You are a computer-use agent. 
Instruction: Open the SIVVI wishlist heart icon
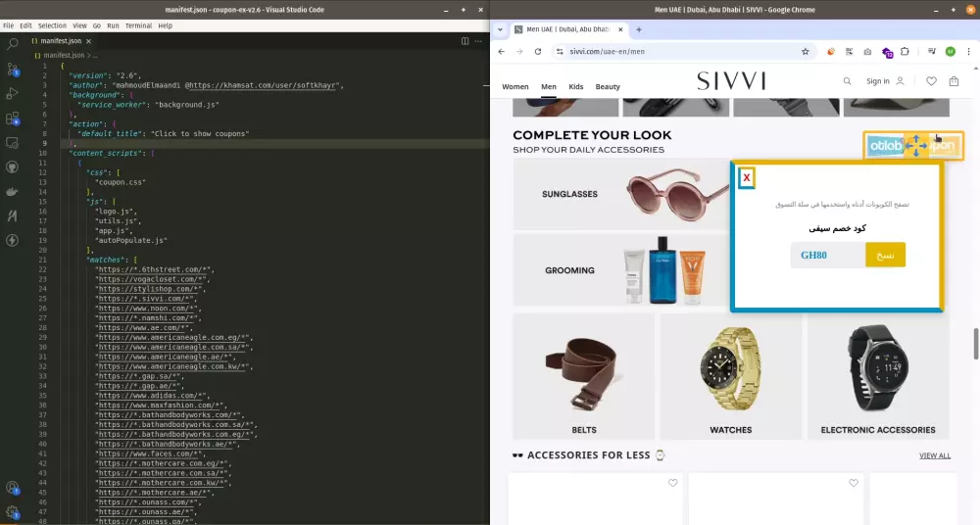tap(931, 81)
